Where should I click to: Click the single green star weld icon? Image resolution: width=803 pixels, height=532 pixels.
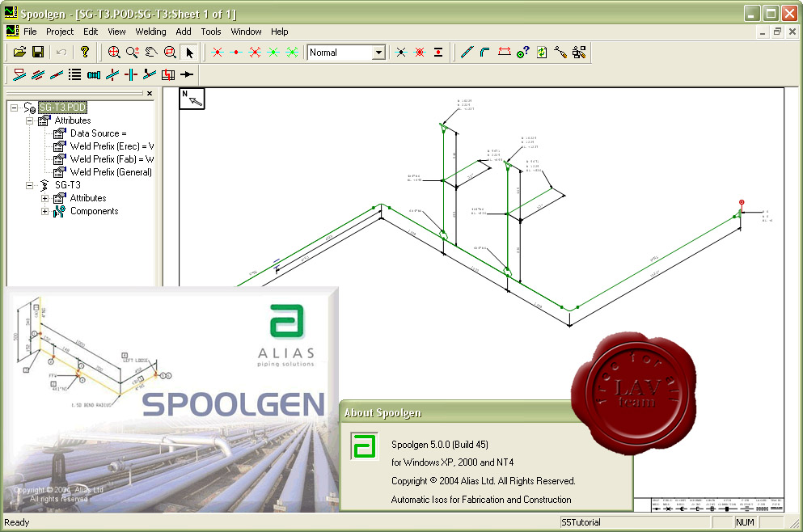click(x=273, y=53)
